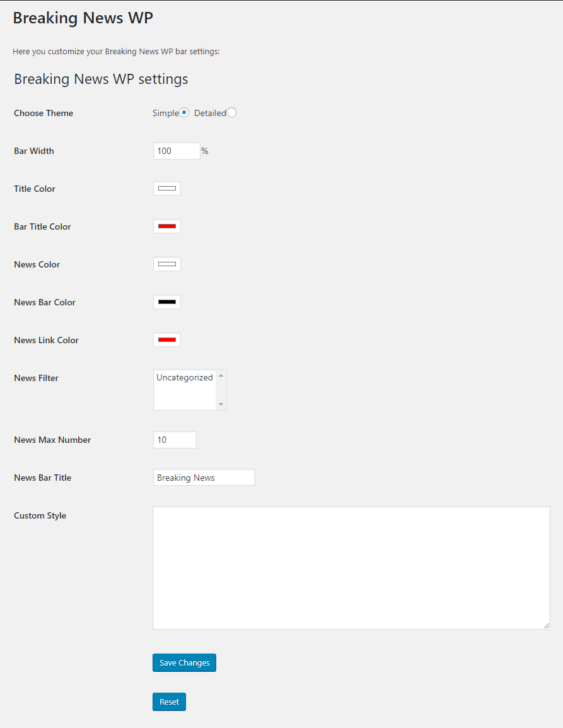
Task: Open the News Bar Color swatch
Action: coord(167,302)
